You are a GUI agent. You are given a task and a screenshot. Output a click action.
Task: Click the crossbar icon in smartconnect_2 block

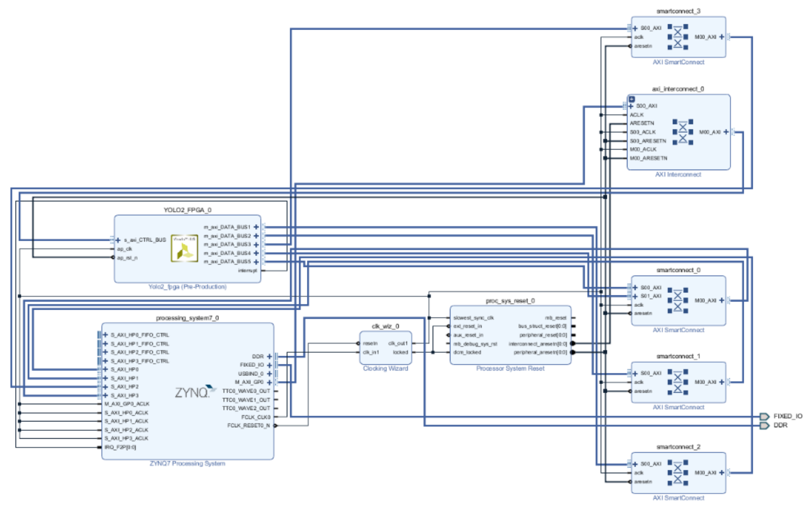[677, 473]
